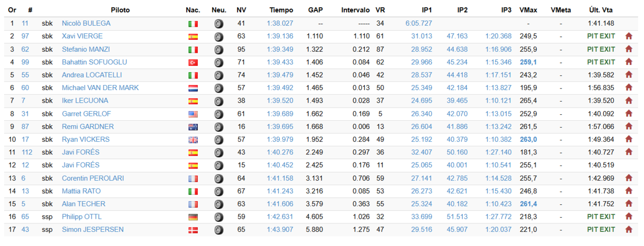Select the tyre icon in Alan TECHER's row
644x246 pixels.
pyautogui.click(x=218, y=204)
